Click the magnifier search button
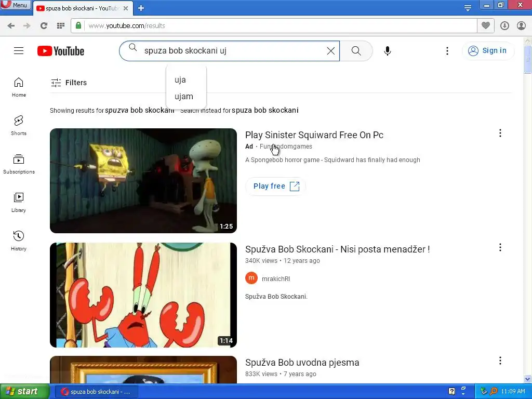Screen dimensions: 532x399 (x=356, y=51)
